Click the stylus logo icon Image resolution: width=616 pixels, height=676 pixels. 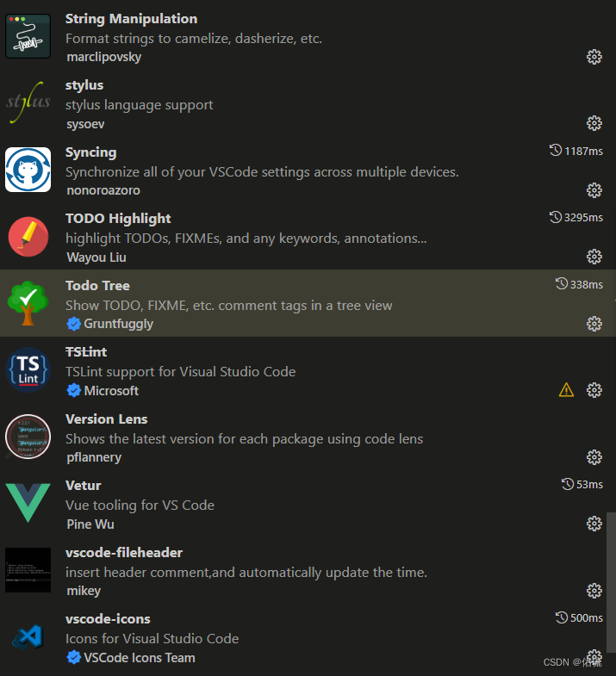click(28, 102)
